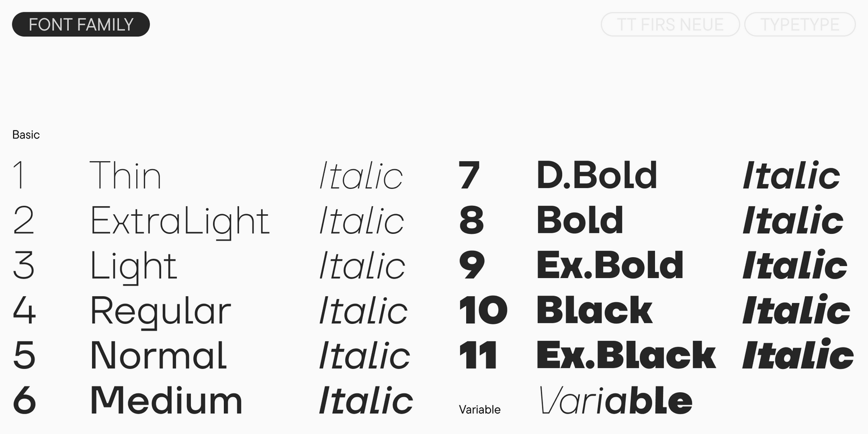Click the TYPETYPE outlined label
This screenshot has height=434, width=868.
tap(800, 24)
